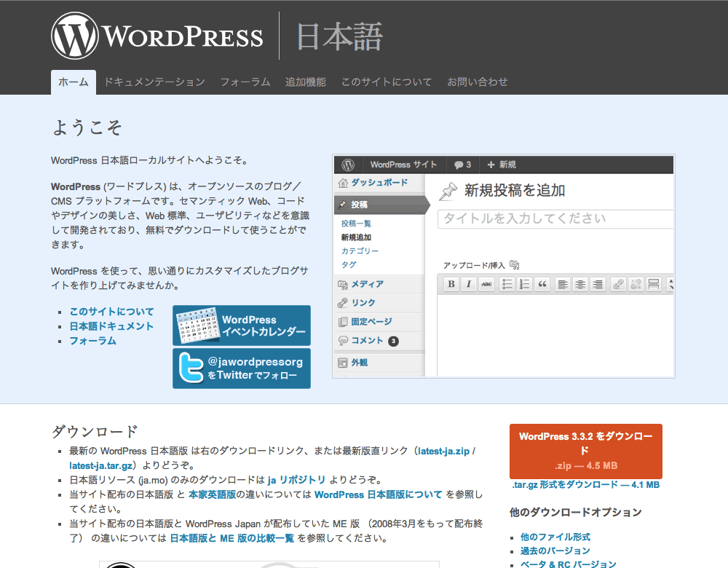728x568 pixels.
Task: Click the blockquote icon
Action: [542, 284]
